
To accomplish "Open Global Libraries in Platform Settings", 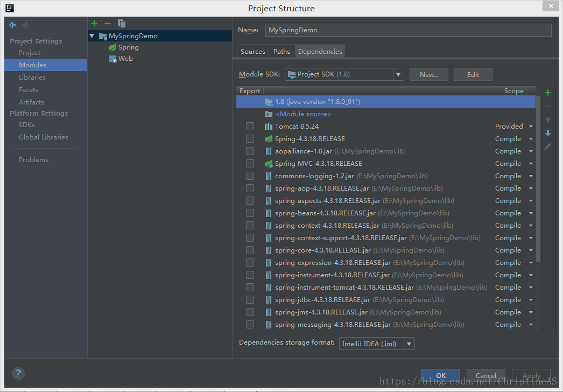I will pyautogui.click(x=44, y=137).
